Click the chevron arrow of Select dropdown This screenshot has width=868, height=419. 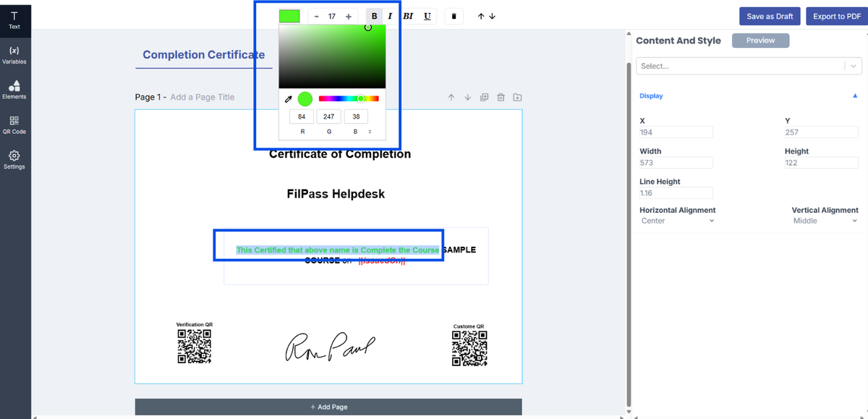pyautogui.click(x=854, y=66)
